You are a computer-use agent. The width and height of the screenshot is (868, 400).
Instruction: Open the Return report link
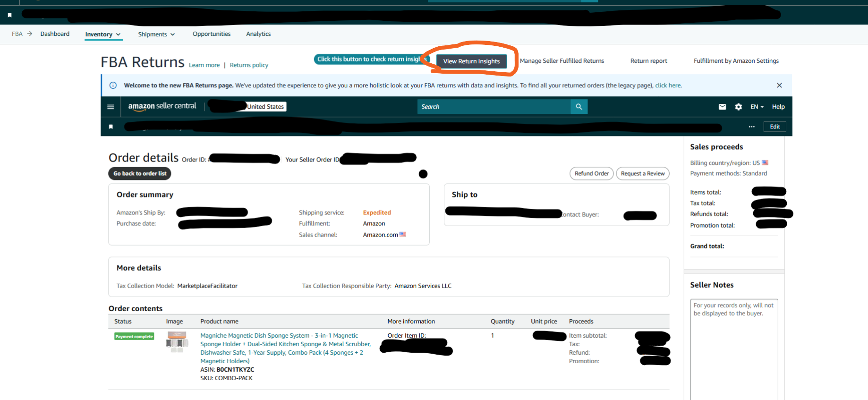tap(649, 61)
